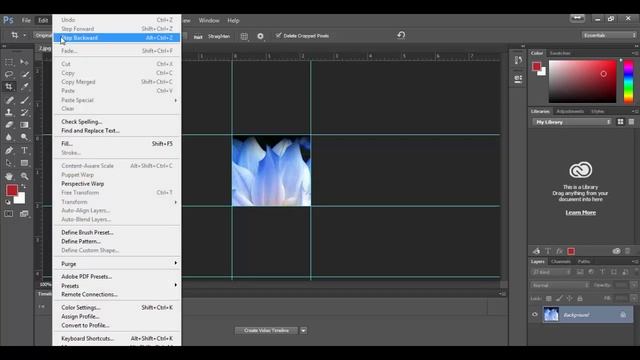Viewport: 640px width, 360px height.
Task: Select the Clone Stamp tool
Action: click(9, 112)
